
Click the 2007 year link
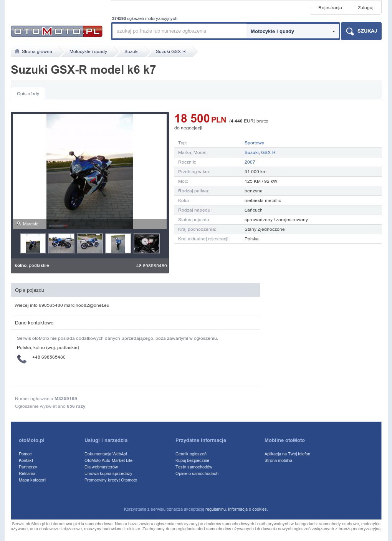[250, 162]
